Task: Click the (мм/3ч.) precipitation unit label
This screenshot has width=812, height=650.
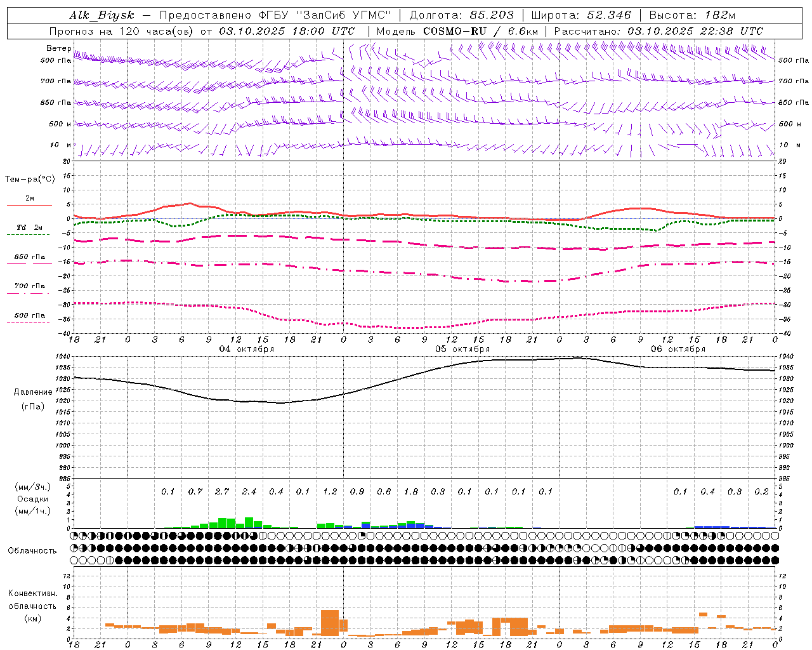Action: pos(33,487)
